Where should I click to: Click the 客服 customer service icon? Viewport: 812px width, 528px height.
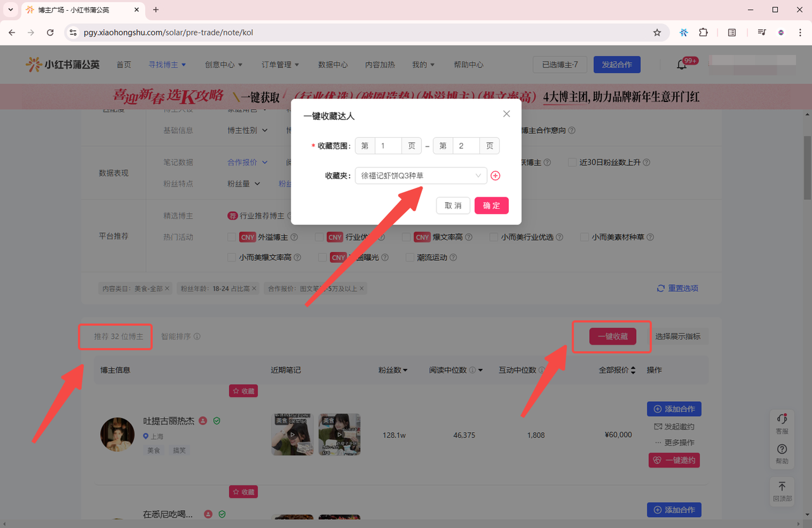(x=782, y=423)
